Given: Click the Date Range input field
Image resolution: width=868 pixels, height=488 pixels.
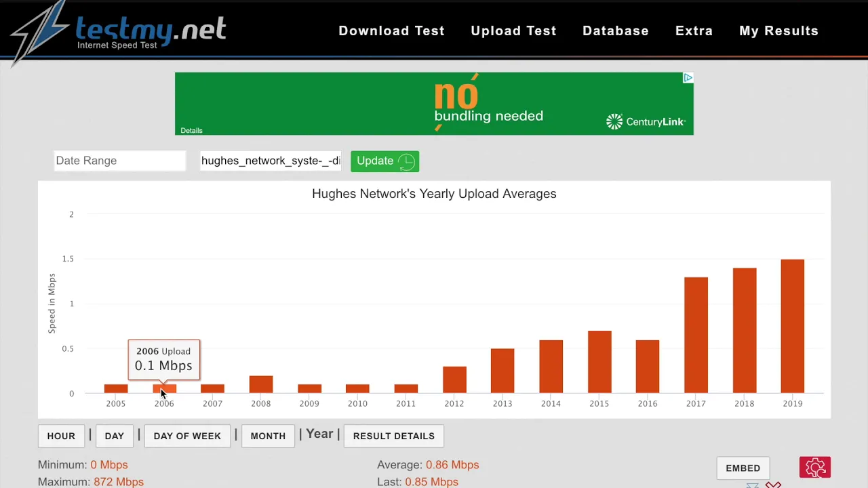Looking at the screenshot, I should [x=119, y=161].
